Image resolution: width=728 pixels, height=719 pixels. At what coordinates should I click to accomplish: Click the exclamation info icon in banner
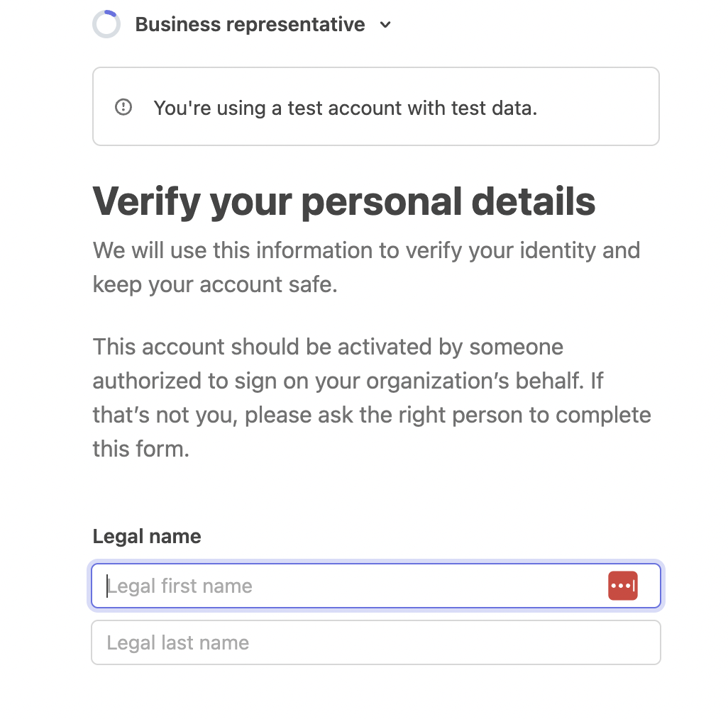pos(123,107)
